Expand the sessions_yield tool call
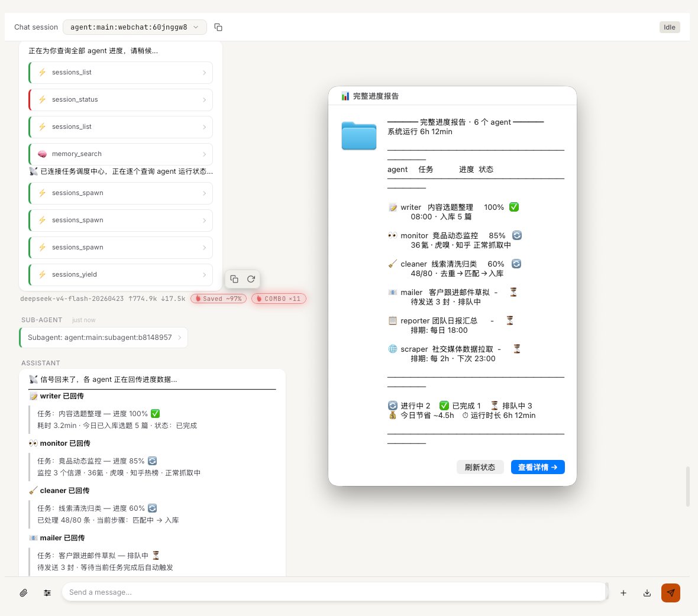 (x=121, y=274)
